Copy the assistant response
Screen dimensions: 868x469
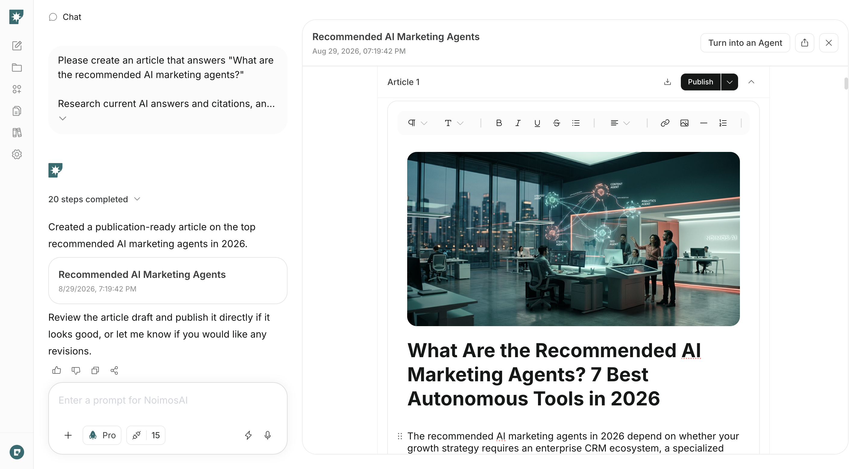coord(95,370)
